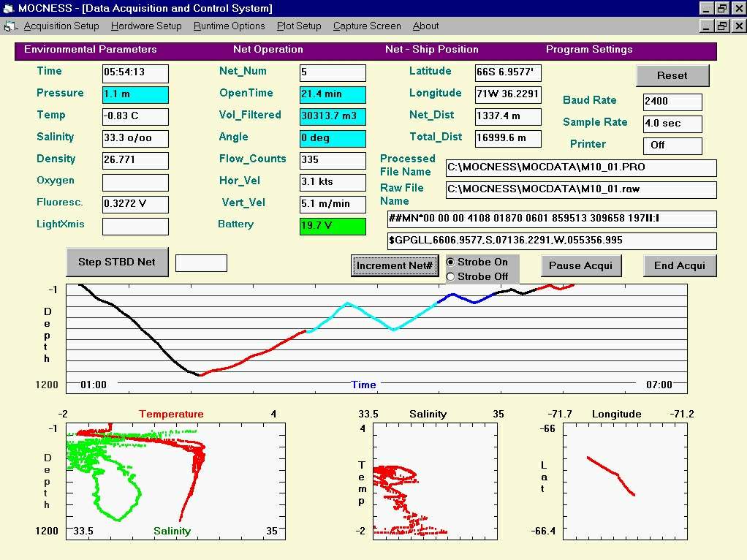
Task: Open the About menu
Action: click(425, 26)
